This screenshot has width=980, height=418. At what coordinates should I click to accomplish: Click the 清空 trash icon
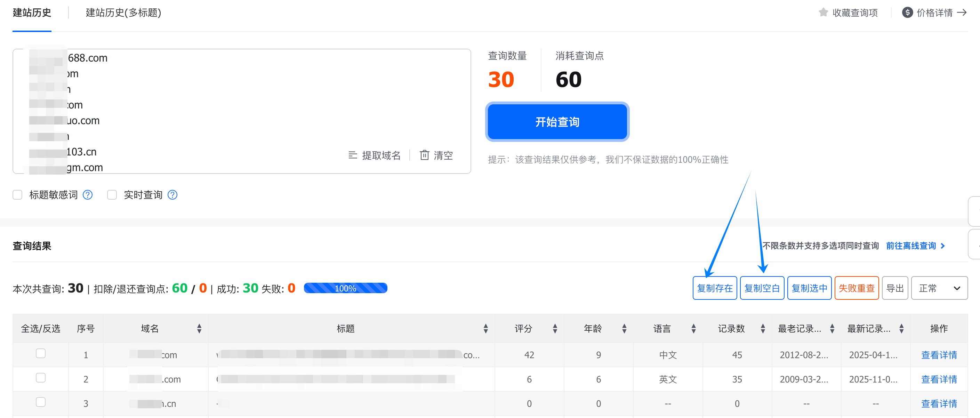click(x=424, y=155)
